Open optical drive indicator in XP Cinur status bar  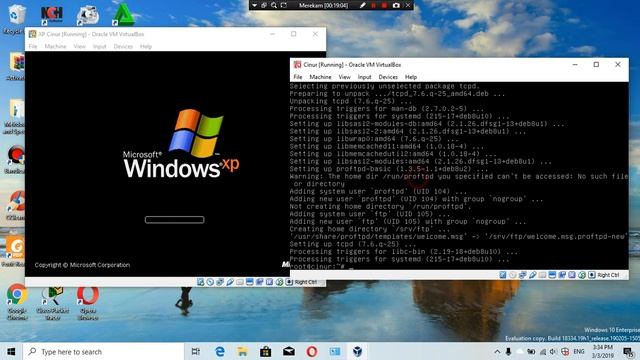tap(210, 282)
